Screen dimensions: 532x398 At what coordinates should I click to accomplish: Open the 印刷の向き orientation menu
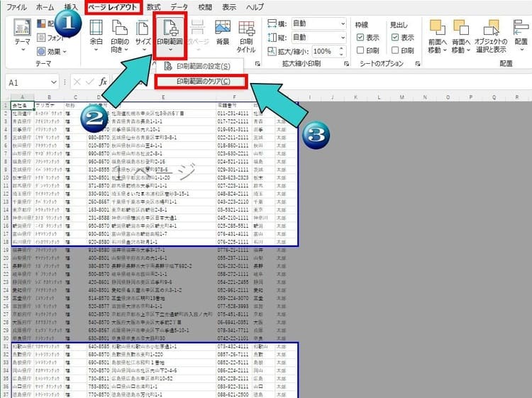click(120, 35)
